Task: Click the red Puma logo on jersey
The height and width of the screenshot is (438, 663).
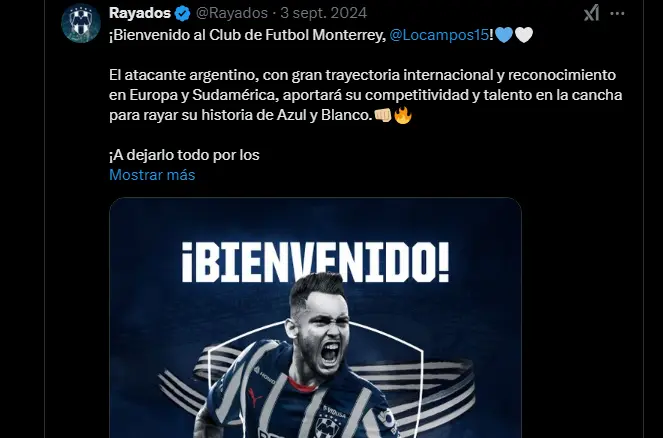Action: point(255,397)
